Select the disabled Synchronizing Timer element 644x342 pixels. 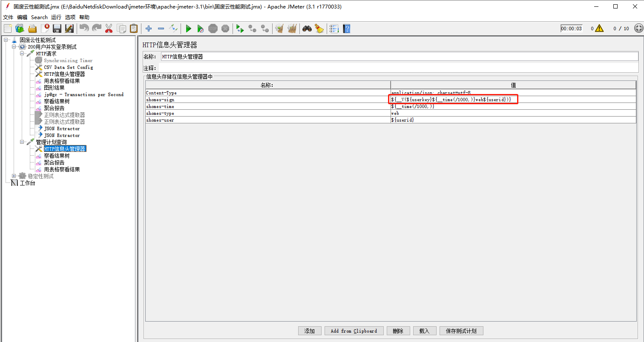(69, 60)
